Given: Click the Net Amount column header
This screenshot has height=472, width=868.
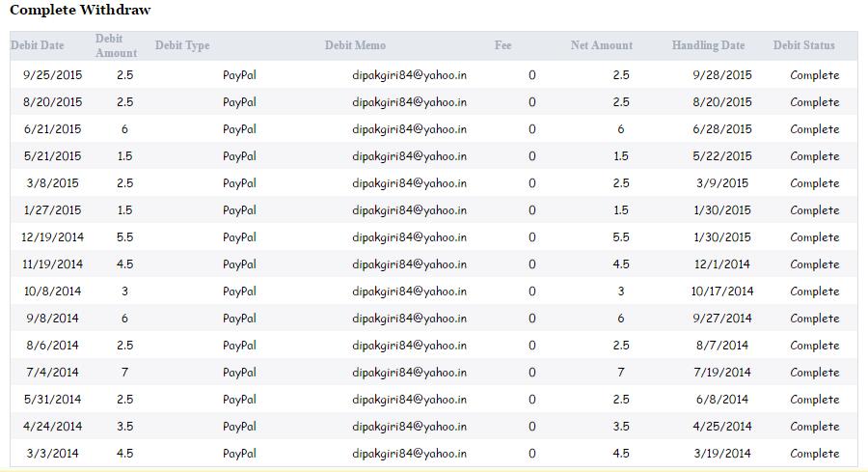Looking at the screenshot, I should pos(601,45).
